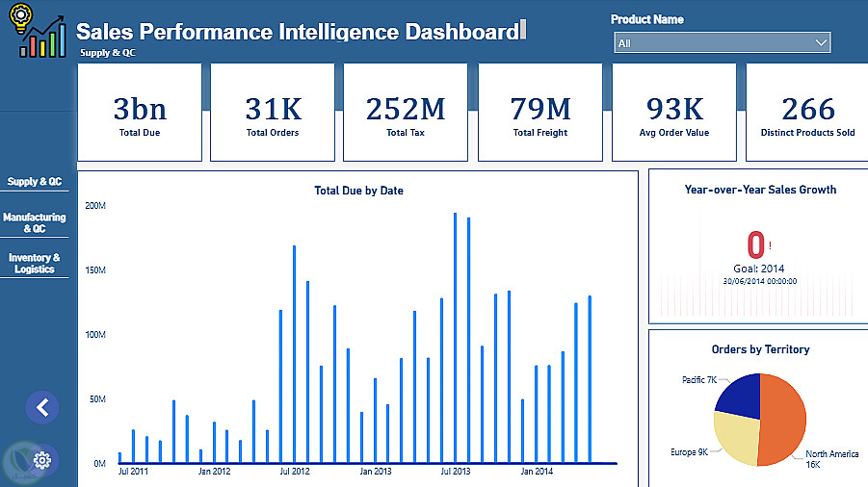Select the Total Due 3bn card
The height and width of the screenshot is (487, 868).
[x=140, y=114]
